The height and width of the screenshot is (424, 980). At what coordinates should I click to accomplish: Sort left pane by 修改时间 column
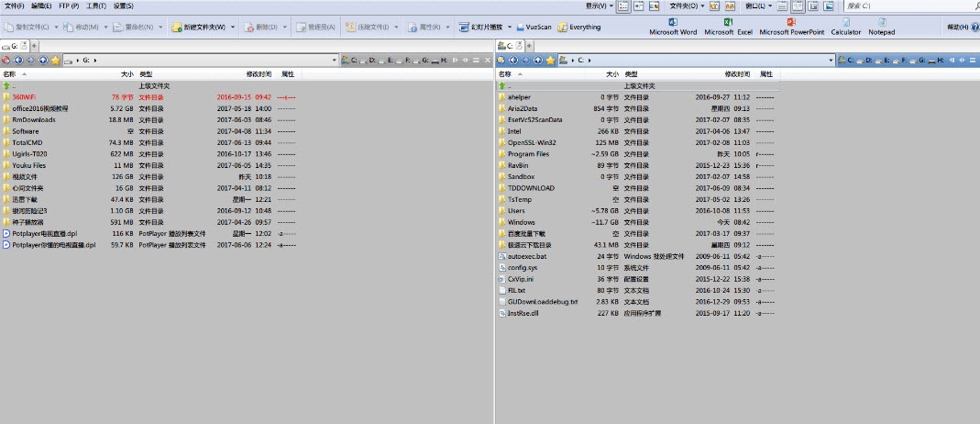tap(259, 73)
